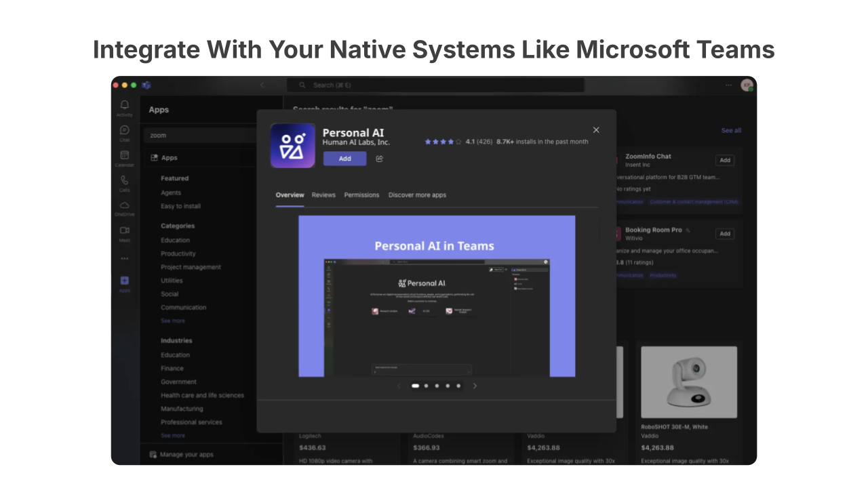Image resolution: width=868 pixels, height=488 pixels.
Task: Select the second carousel dot indicator
Action: coord(426,386)
